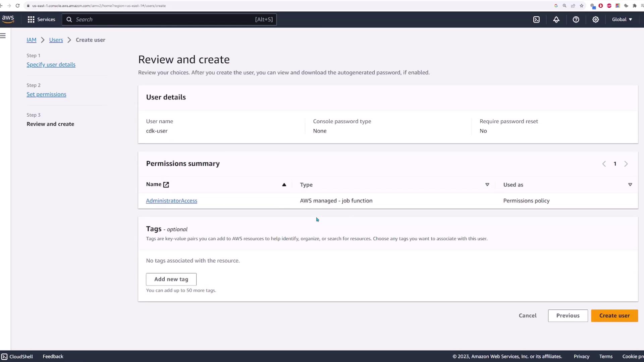This screenshot has height=362, width=644.
Task: Open the AWS CloudShell icon in top bar
Action: pyautogui.click(x=536, y=19)
